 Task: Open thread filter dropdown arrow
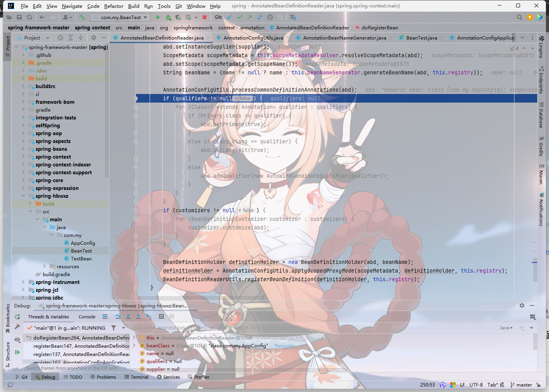tap(123, 328)
